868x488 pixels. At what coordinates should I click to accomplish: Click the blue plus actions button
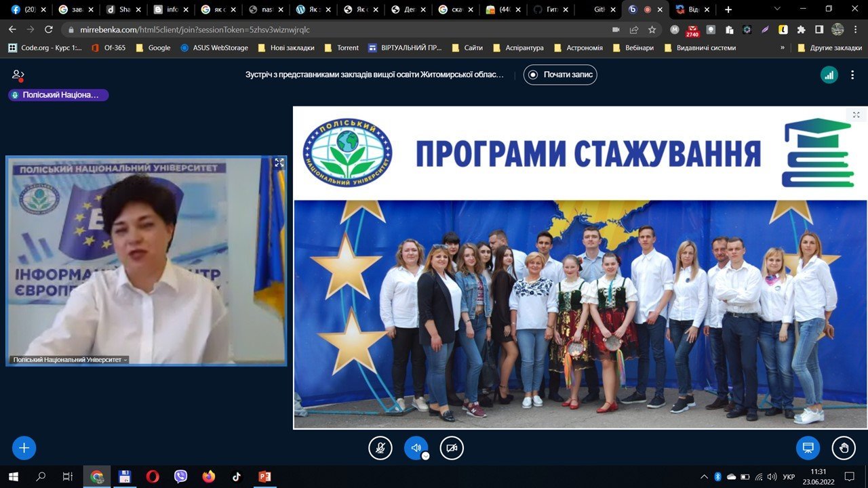pyautogui.click(x=24, y=448)
